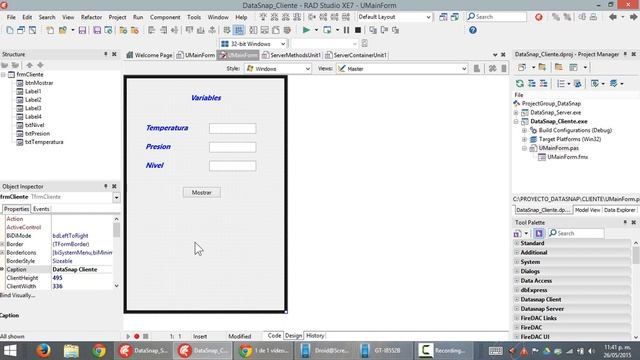This screenshot has height=360, width=640.
Task: Open Firefox from the taskbar
Action: click(43, 351)
